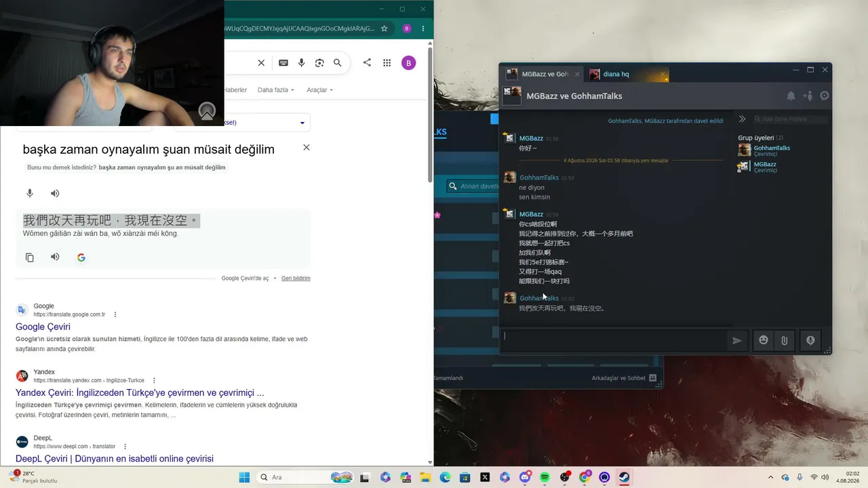The height and width of the screenshot is (488, 868).
Task: Open Arkadaşlar ve Sohbet in Steam
Action: [x=624, y=378]
